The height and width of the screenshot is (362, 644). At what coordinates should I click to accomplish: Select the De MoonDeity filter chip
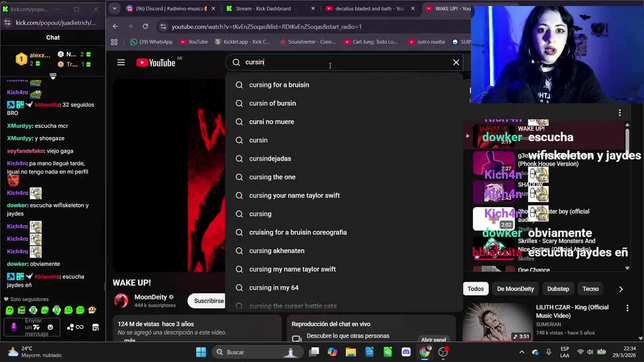pos(515,289)
